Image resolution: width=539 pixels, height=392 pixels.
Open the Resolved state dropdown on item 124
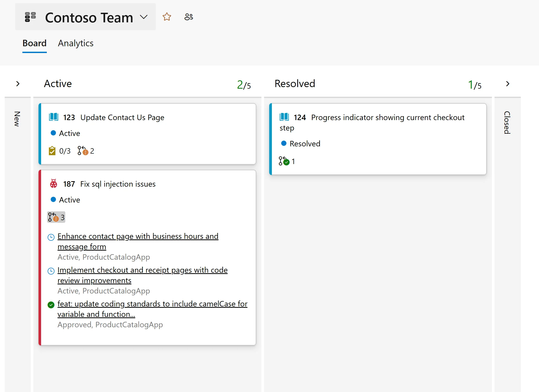coord(301,143)
